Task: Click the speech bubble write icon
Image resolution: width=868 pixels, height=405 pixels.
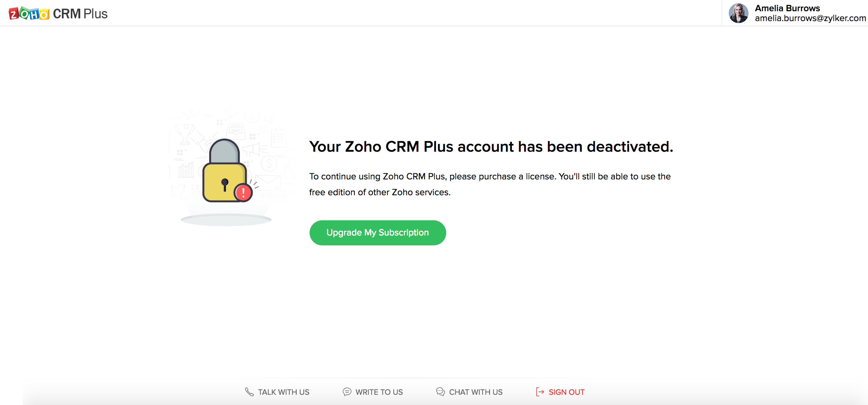Action: point(347,392)
